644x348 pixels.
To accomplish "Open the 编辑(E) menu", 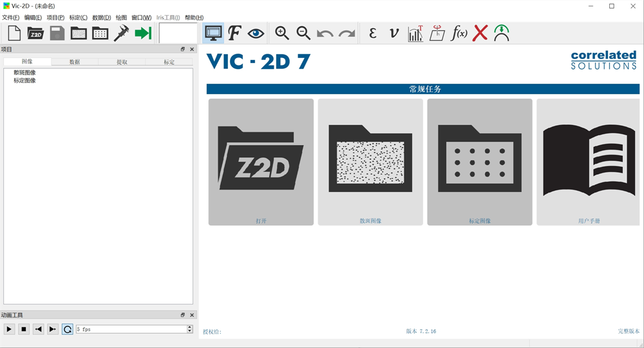I will 33,17.
